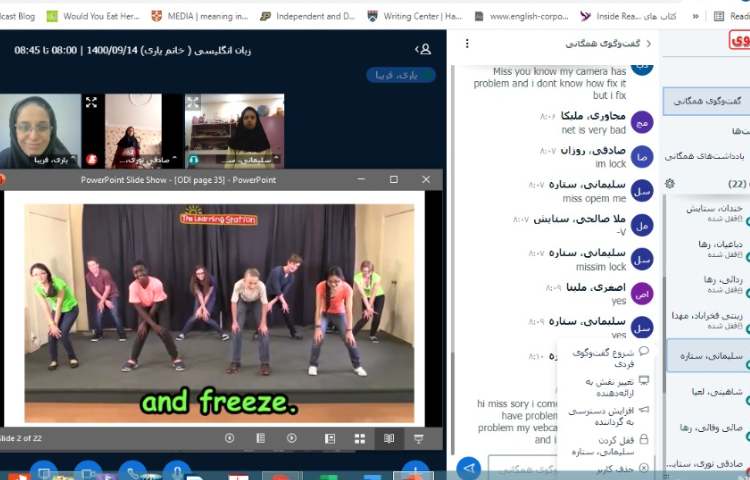This screenshot has height=480, width=750.
Task: Click remove user entry with X icon
Action: pyautogui.click(x=605, y=469)
